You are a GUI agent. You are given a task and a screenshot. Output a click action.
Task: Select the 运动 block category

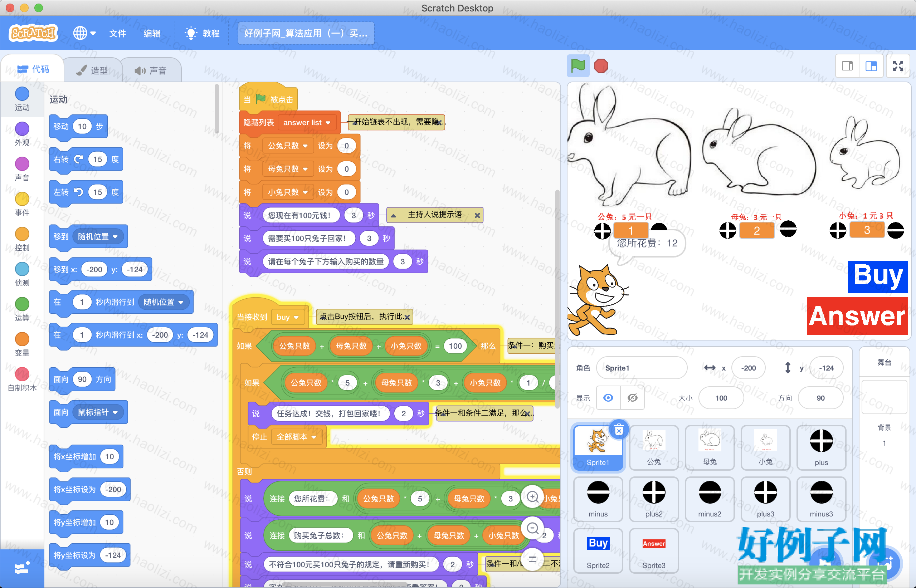click(x=22, y=100)
